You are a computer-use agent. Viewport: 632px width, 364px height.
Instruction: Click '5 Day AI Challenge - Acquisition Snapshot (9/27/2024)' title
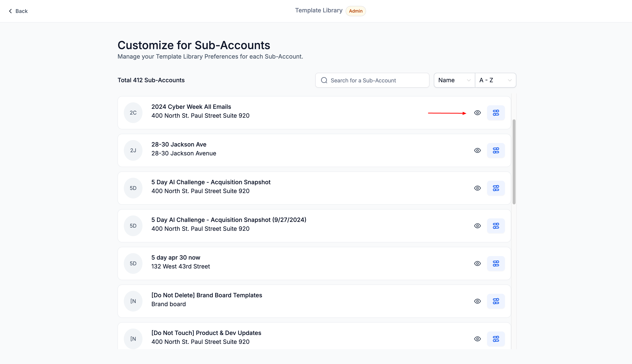point(229,220)
